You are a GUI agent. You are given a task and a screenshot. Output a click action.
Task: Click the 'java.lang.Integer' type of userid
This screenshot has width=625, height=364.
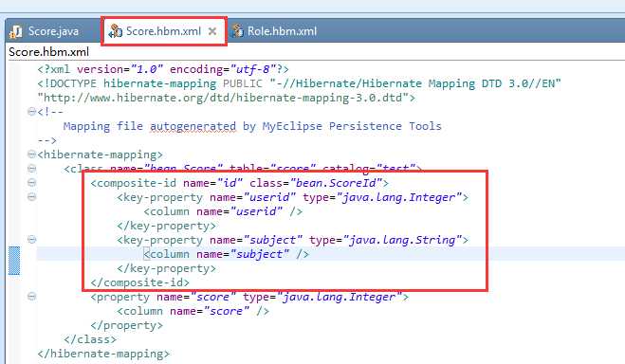[399, 197]
